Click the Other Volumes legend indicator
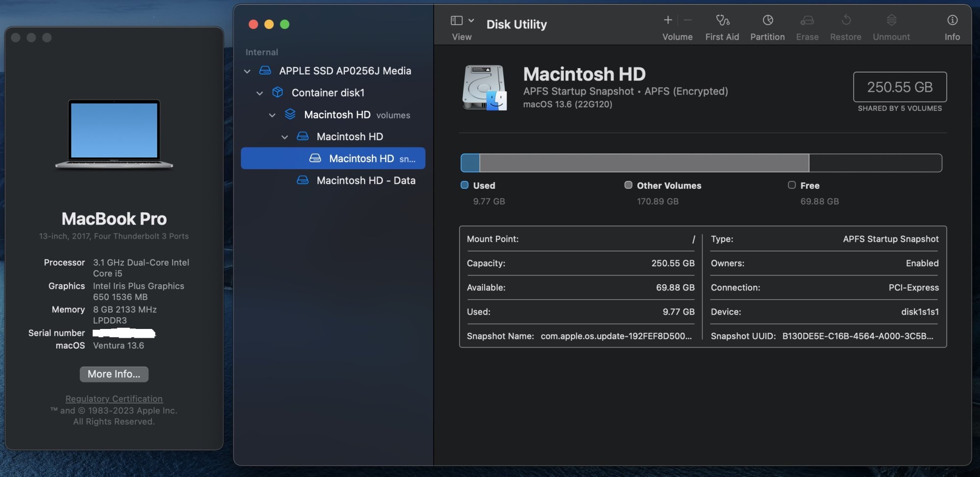 [628, 185]
